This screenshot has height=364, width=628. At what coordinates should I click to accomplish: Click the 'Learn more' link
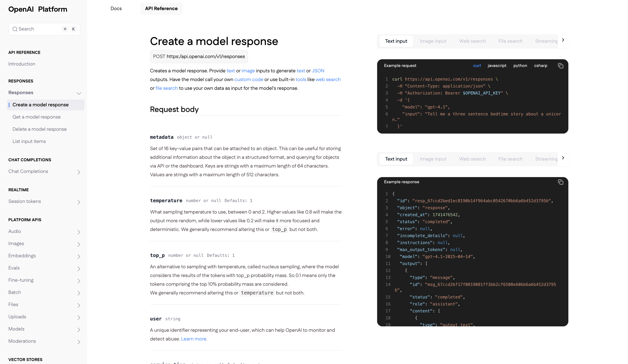pyautogui.click(x=193, y=339)
